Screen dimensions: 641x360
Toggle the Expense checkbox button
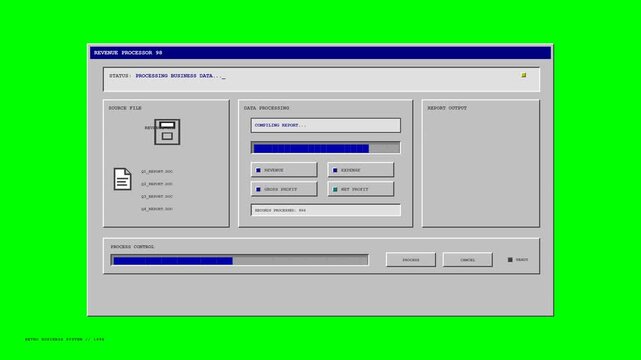click(x=361, y=170)
